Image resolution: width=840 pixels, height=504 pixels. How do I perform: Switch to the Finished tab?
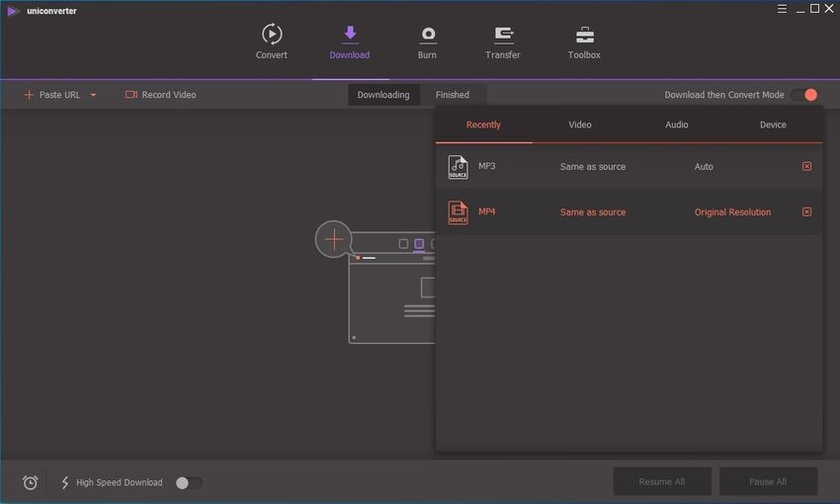click(x=453, y=95)
